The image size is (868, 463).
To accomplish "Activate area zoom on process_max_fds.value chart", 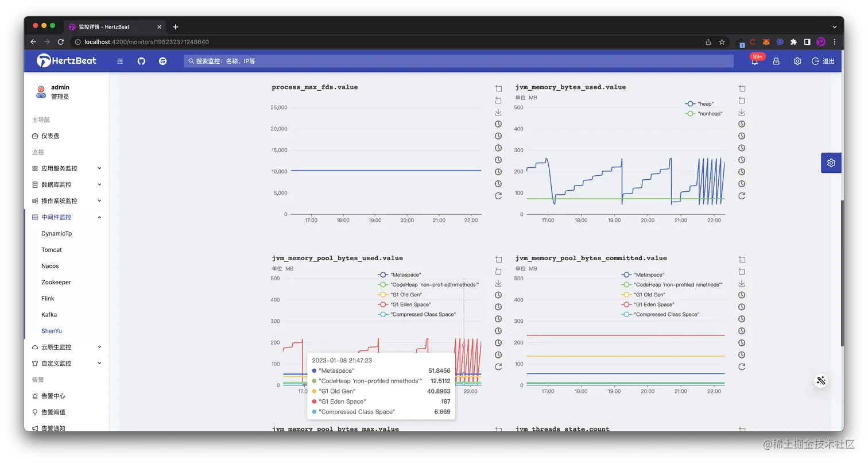I will click(498, 88).
